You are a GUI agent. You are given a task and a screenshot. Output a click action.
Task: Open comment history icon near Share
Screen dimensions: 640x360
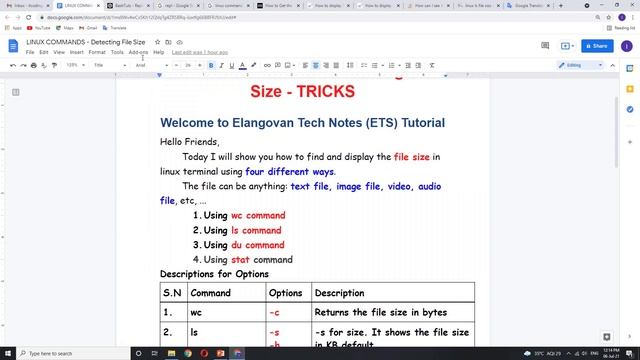coord(545,46)
